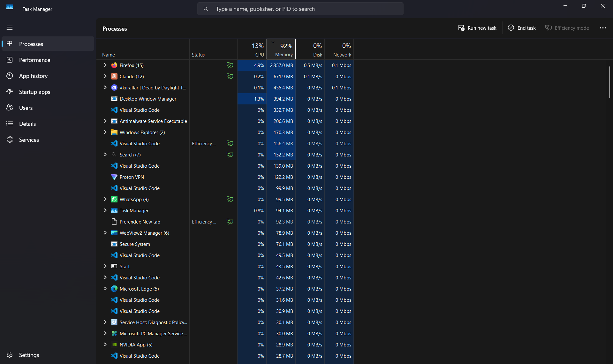Click the End task button
The height and width of the screenshot is (364, 613).
click(x=522, y=28)
